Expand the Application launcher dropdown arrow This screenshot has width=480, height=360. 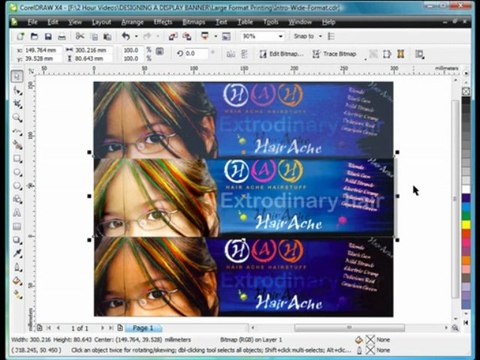pyautogui.click(x=216, y=36)
